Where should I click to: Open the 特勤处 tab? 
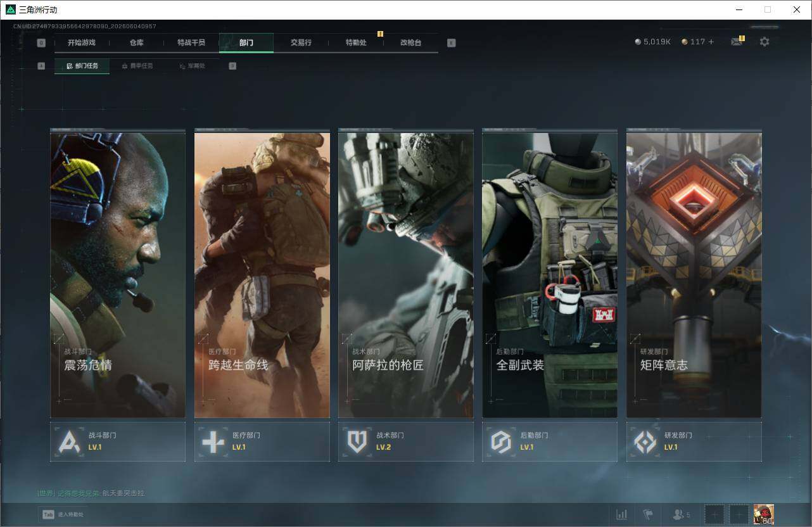pyautogui.click(x=356, y=42)
